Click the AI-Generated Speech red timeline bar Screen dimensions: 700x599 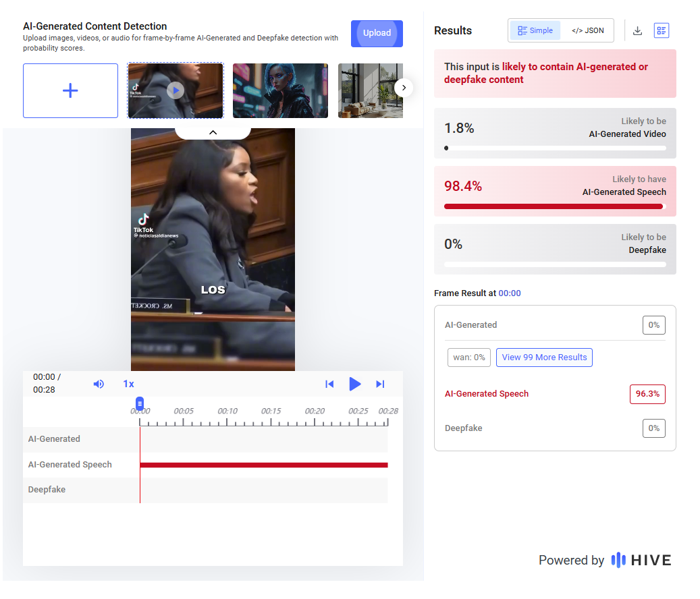pos(264,465)
